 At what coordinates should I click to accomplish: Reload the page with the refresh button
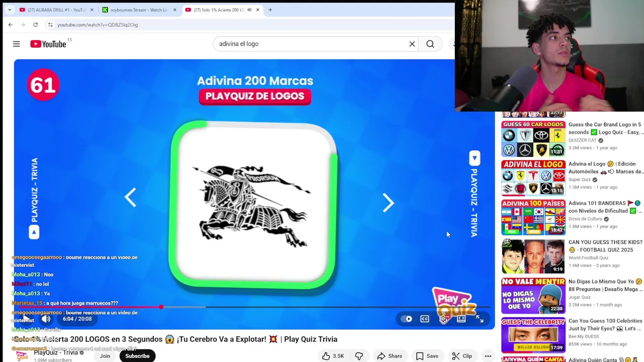[x=35, y=25]
